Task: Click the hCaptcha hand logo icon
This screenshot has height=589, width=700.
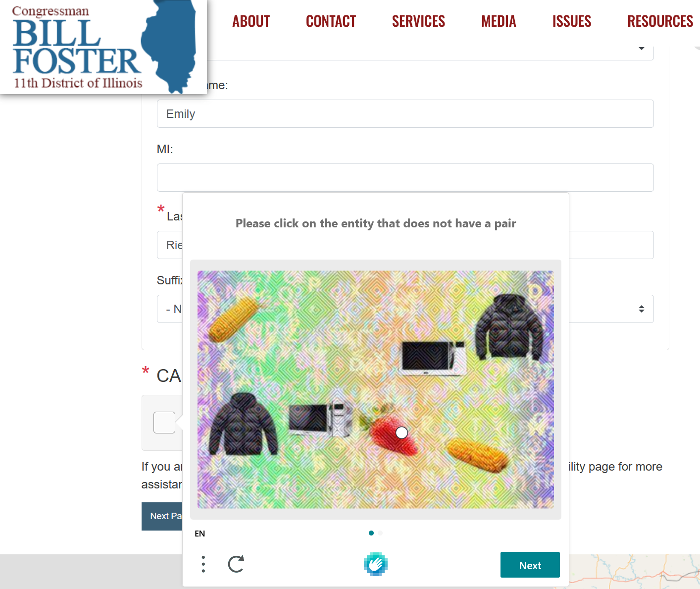Action: (x=376, y=564)
